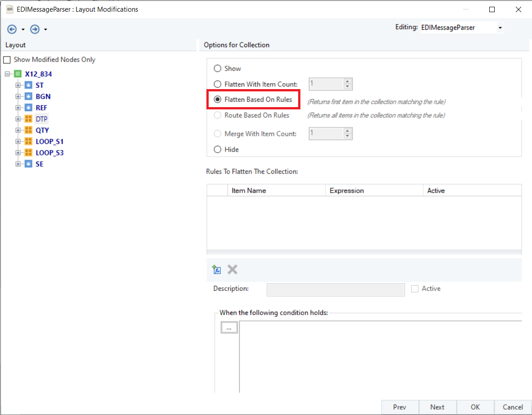532x415 pixels.
Task: Expand the BGN tree node
Action: click(18, 96)
